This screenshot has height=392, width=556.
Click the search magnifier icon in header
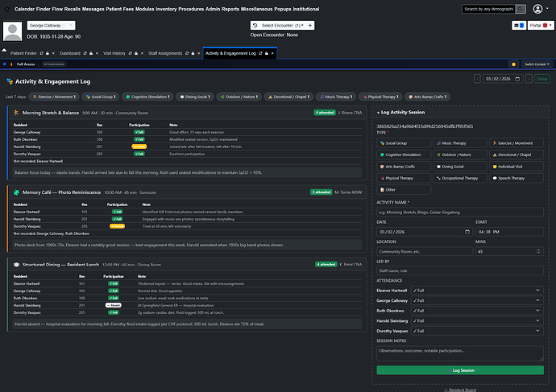coord(543,9)
